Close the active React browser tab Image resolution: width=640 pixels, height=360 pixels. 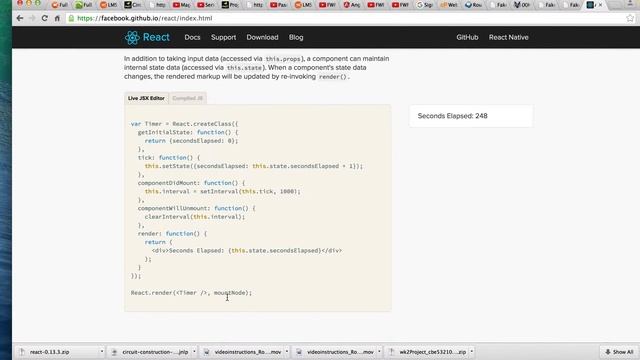600,5
